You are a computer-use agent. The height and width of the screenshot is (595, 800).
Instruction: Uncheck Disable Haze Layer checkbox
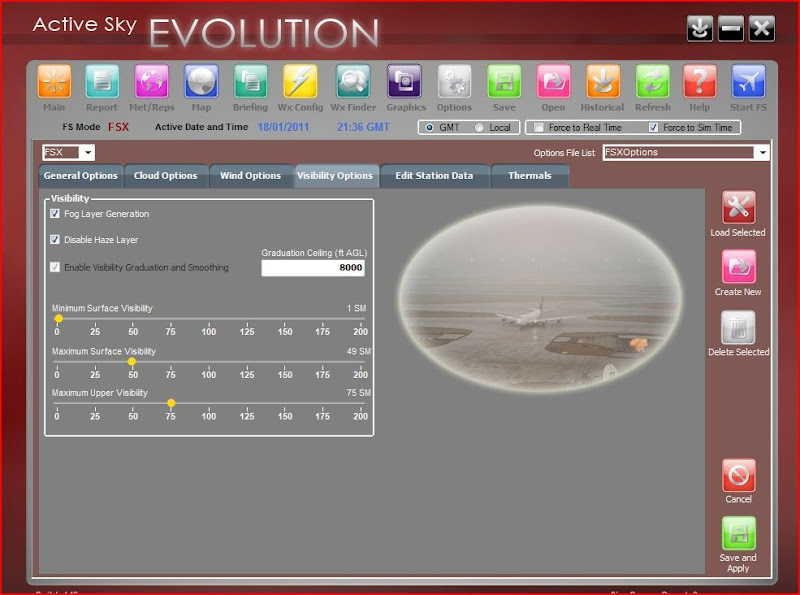pyautogui.click(x=55, y=240)
